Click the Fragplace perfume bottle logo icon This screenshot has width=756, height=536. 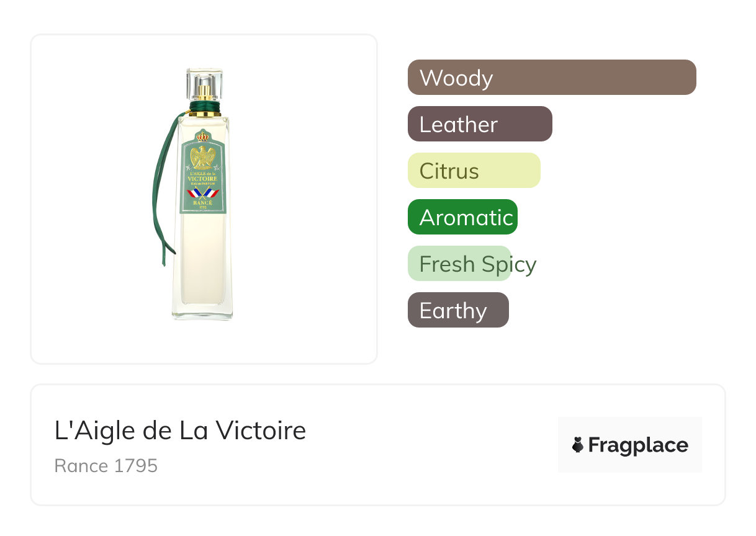(578, 445)
